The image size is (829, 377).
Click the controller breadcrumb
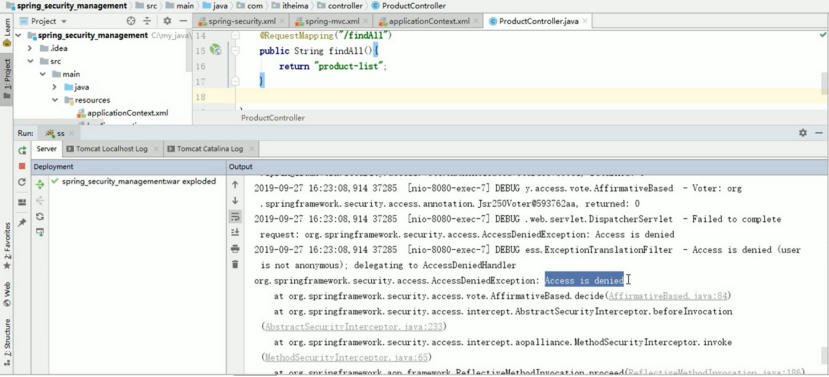340,6
